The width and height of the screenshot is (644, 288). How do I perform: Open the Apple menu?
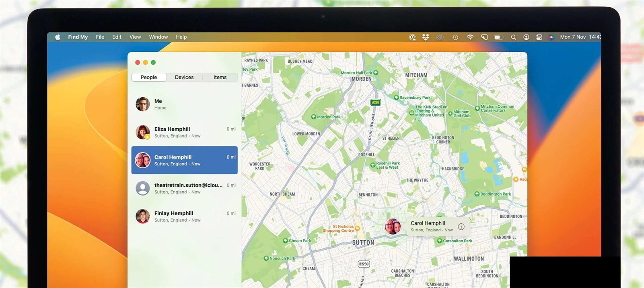click(58, 37)
